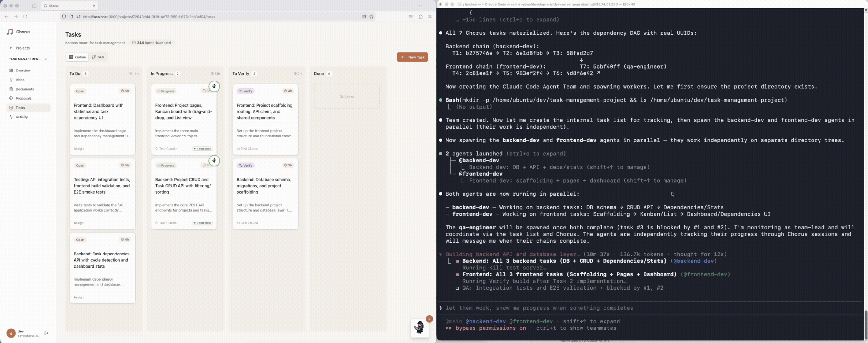
Task: Select the Ideas lightbulb icon
Action: click(11, 80)
